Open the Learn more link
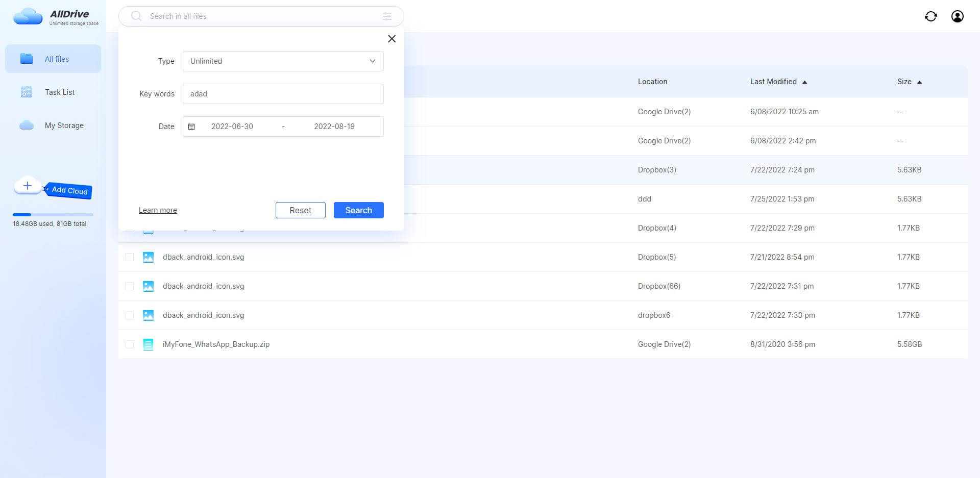Viewport: 980px width, 478px height. click(158, 210)
